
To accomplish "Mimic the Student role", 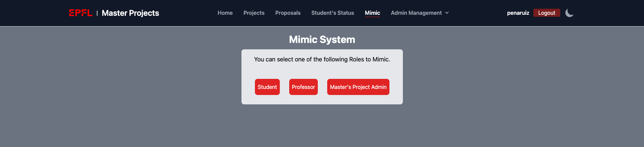I will coord(267,87).
